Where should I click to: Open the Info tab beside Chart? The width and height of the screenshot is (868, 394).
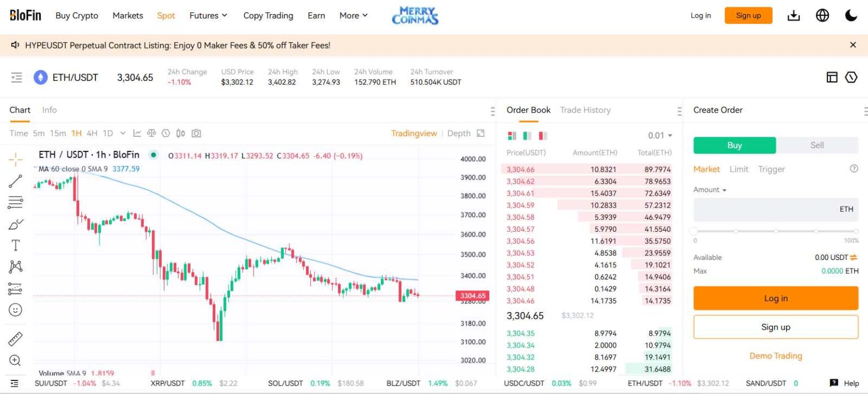point(49,110)
